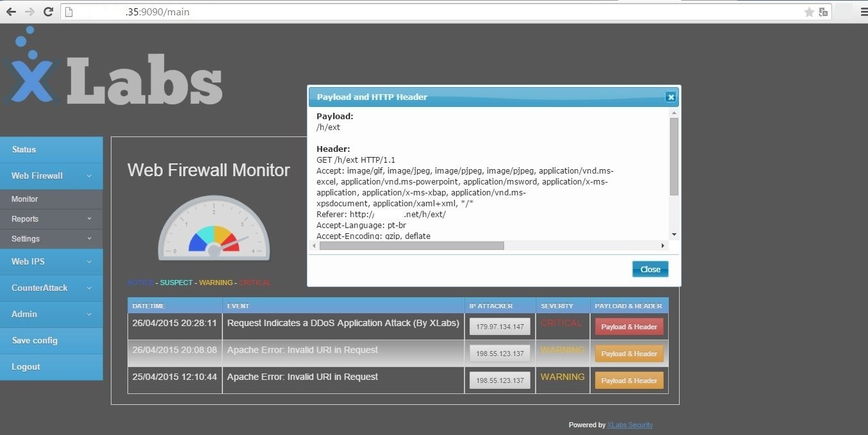Click the dialog's vertical scrollbar thumb
This screenshot has width=868, height=435.
pos(674,156)
